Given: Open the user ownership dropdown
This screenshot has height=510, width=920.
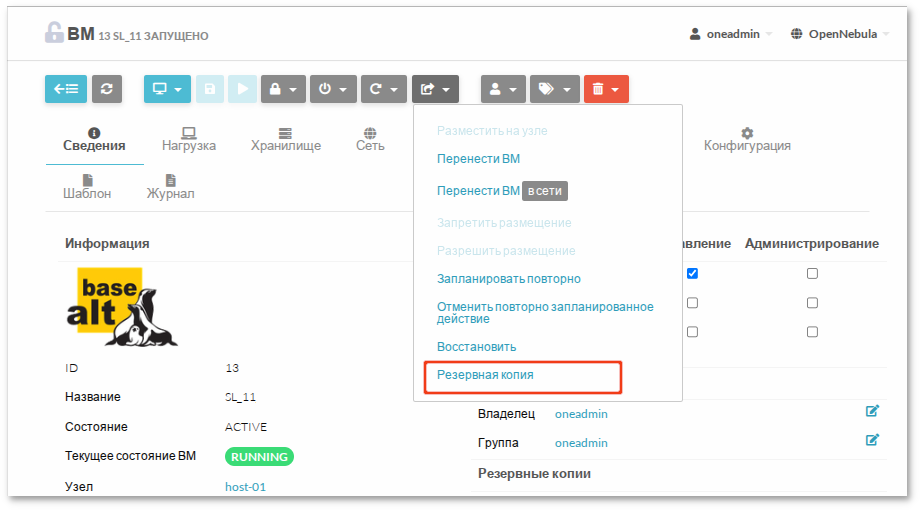Looking at the screenshot, I should (503, 89).
